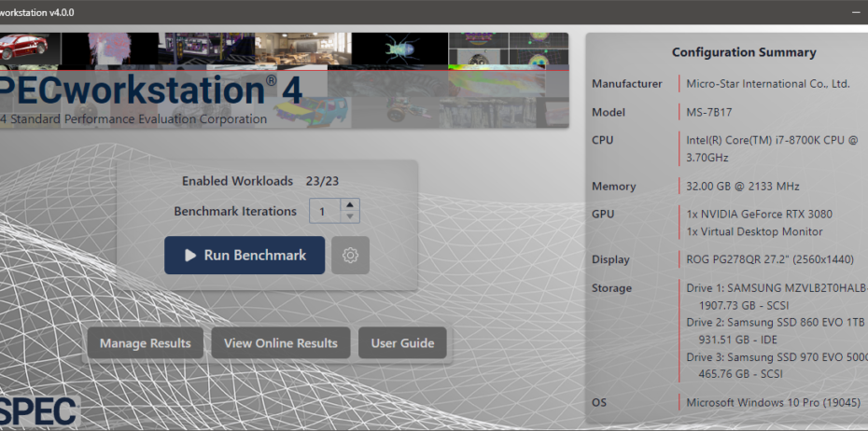The image size is (868, 431).
Task: Select the Configuration Summary heading
Action: (744, 52)
